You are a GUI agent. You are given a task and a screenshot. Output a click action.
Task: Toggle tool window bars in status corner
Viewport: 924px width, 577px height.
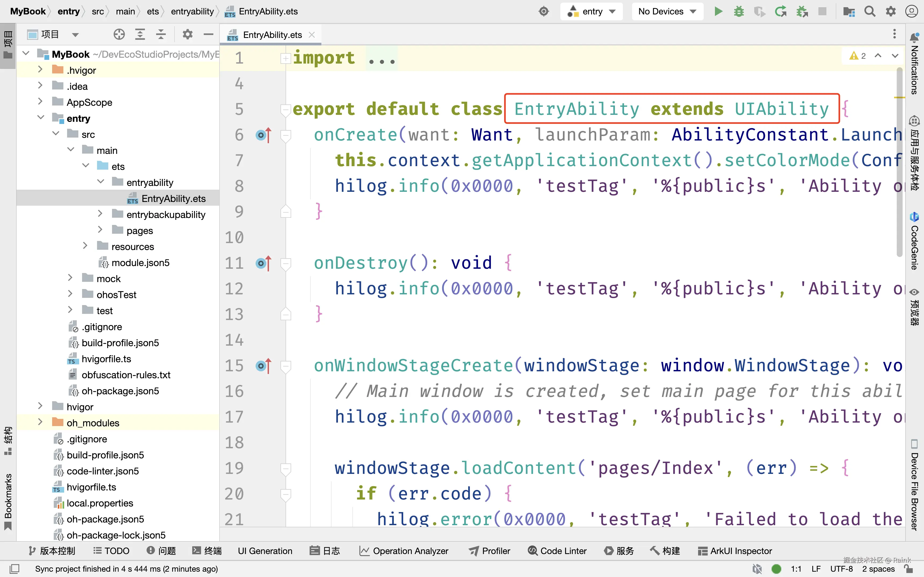[14, 569]
